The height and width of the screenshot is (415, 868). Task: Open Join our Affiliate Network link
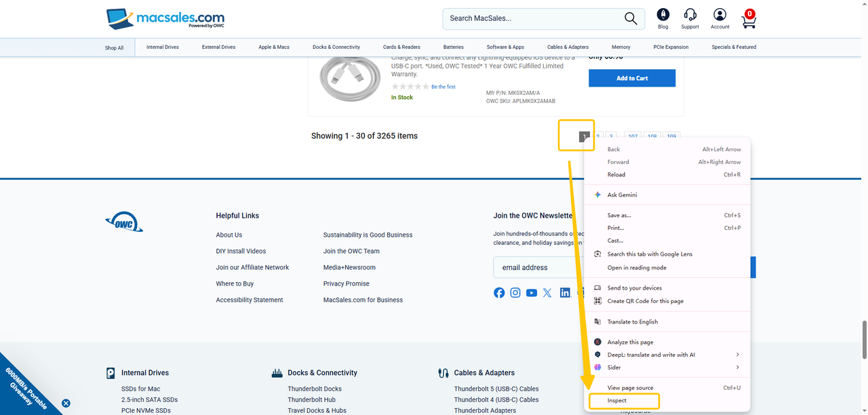(252, 267)
